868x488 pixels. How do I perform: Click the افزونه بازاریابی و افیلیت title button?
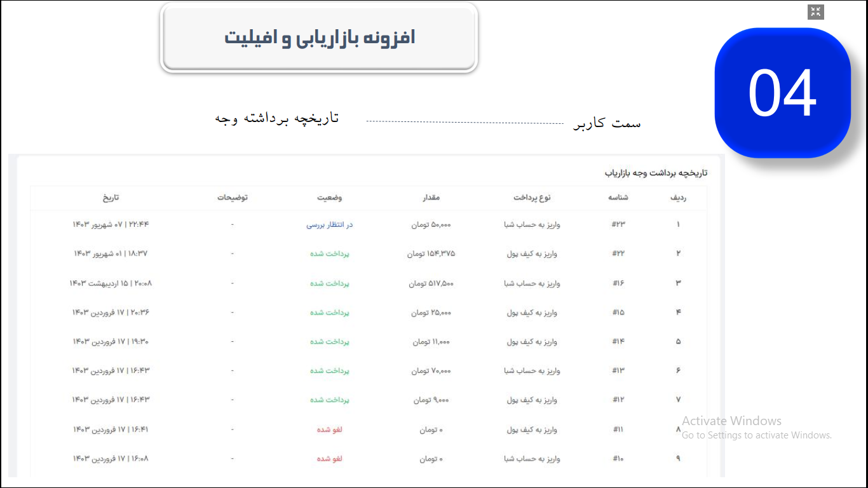(x=319, y=37)
